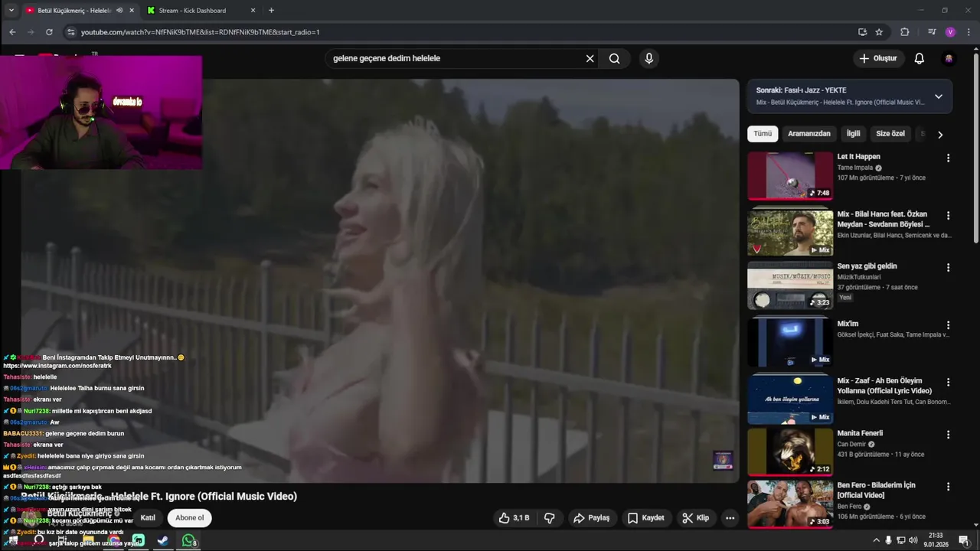Open Ben Fero - Biladerim İçin title
The image size is (980, 551).
point(876,490)
